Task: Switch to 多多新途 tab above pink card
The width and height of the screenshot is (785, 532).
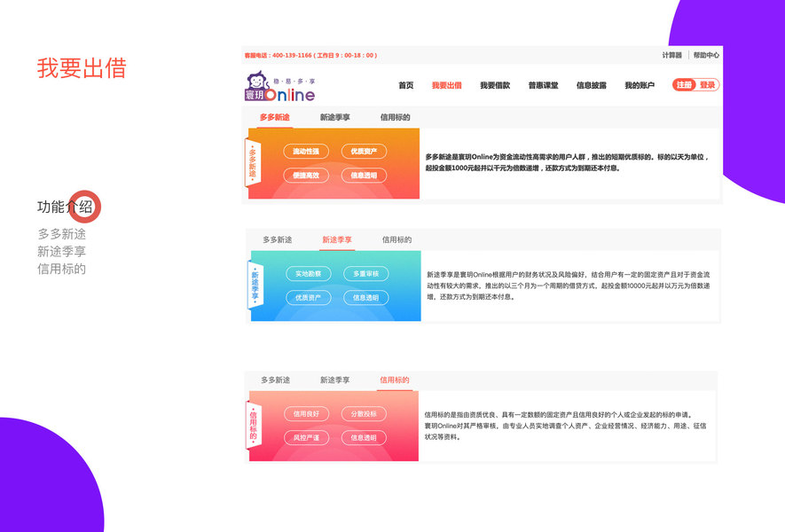Action: coord(275,379)
